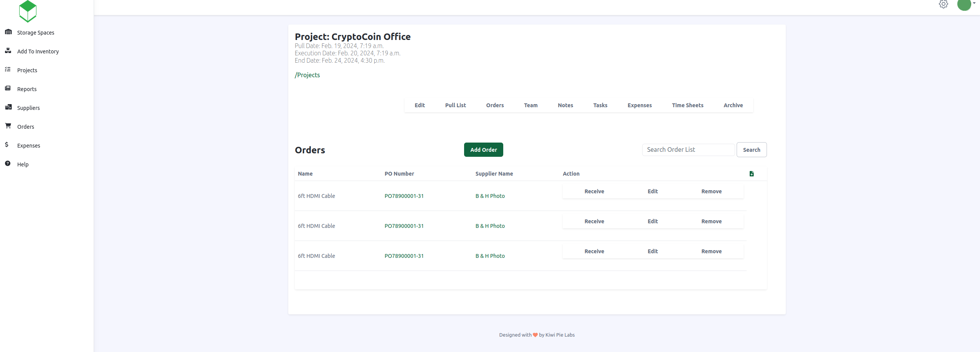The image size is (980, 352).
Task: Download the order list using export icon
Action: (x=751, y=174)
